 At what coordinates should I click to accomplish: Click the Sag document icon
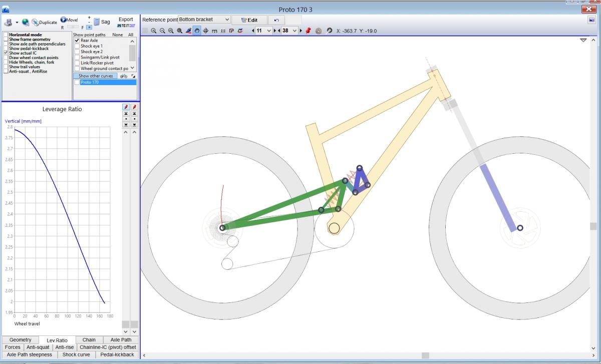(97, 22)
